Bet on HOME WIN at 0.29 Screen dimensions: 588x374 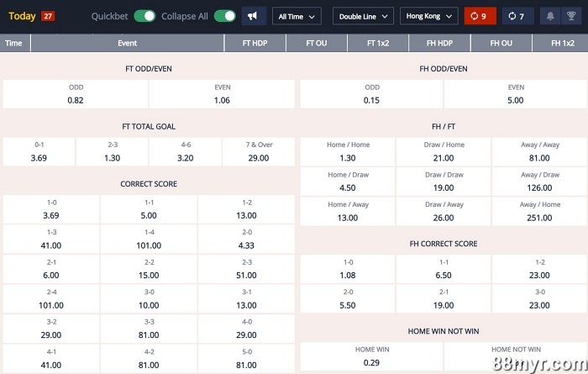[371, 356]
